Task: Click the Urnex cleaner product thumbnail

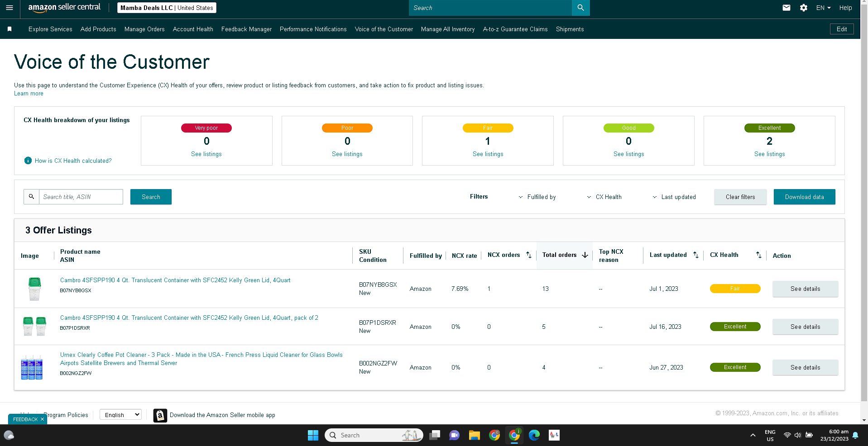Action: [32, 367]
